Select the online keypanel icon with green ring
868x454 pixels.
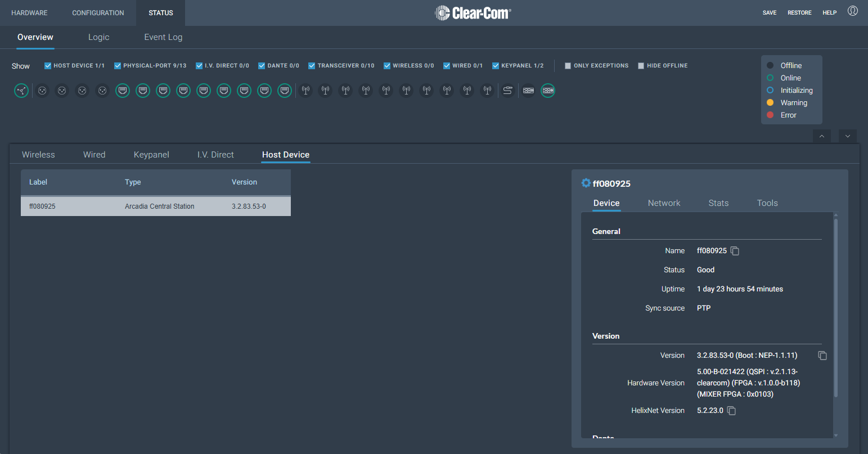click(548, 91)
